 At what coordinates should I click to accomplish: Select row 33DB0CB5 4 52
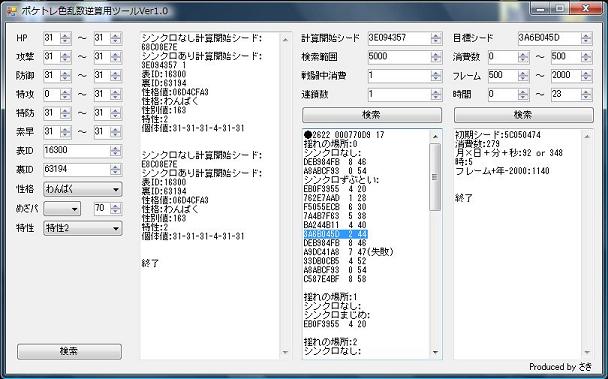pos(335,261)
